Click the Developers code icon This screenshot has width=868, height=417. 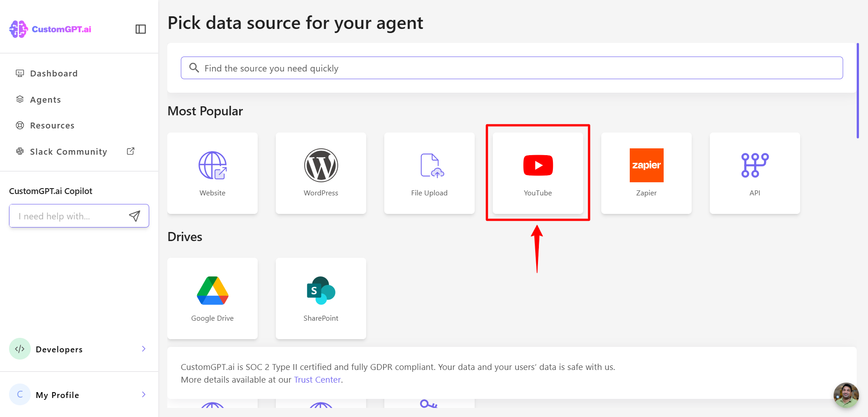click(x=20, y=349)
